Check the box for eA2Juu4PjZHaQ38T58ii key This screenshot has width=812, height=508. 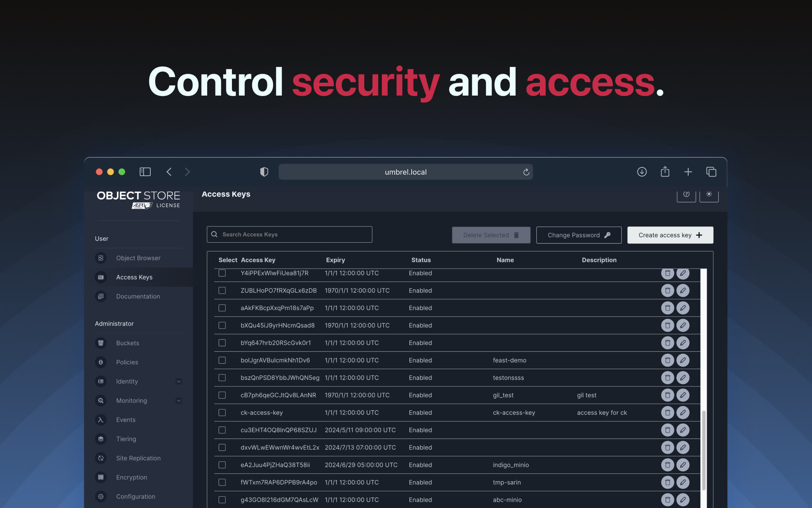tap(222, 465)
